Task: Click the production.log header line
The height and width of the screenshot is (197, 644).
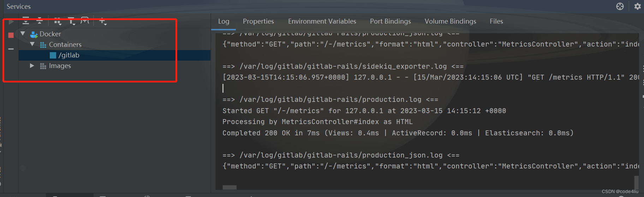Action: (330, 99)
